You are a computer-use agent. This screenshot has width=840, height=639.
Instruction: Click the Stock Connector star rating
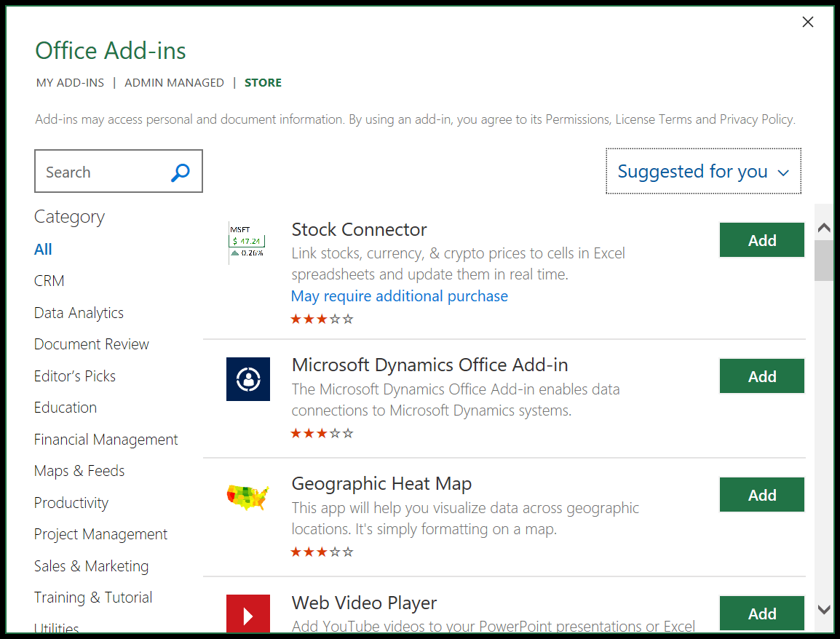(x=322, y=319)
